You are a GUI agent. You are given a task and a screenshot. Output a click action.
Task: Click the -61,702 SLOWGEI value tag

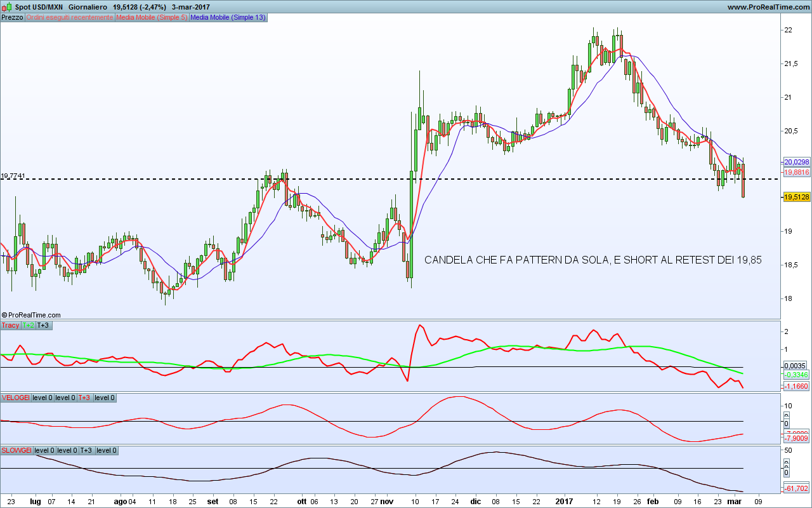pyautogui.click(x=797, y=488)
